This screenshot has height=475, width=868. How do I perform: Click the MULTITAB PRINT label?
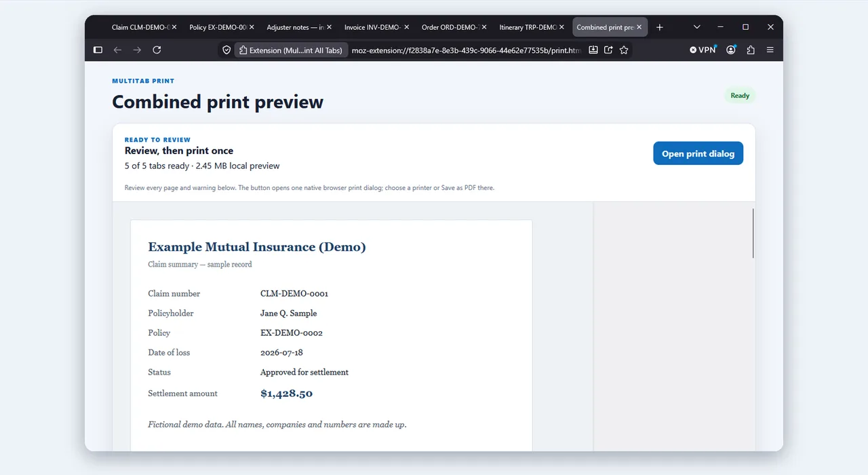click(143, 81)
